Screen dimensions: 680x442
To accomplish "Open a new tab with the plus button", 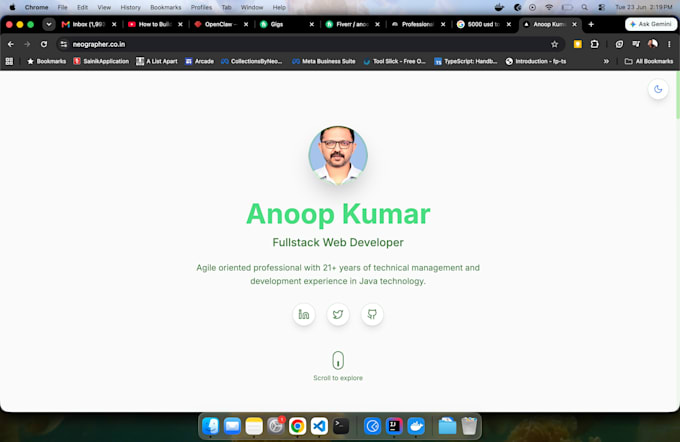I will (591, 24).
